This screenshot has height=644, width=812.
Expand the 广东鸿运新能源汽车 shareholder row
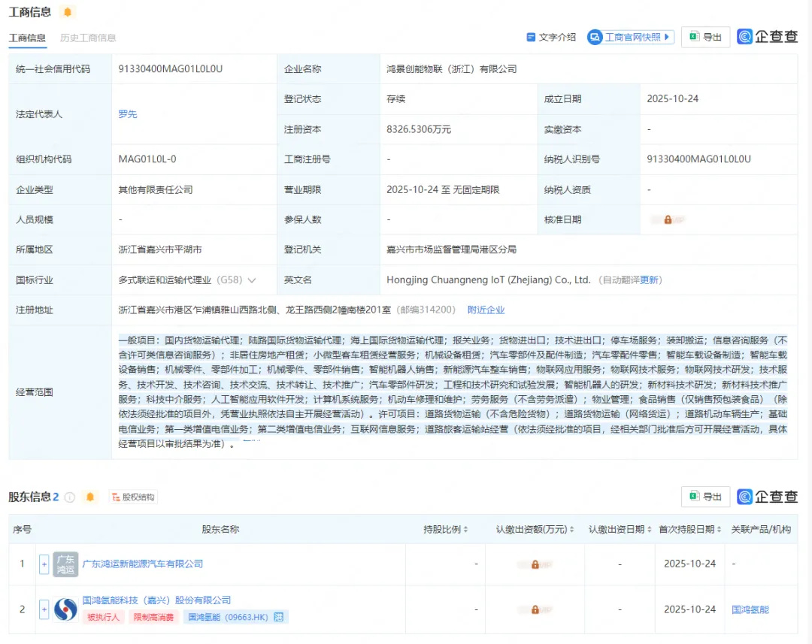pos(44,564)
